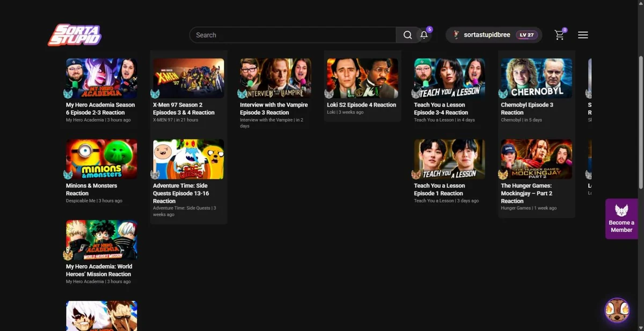
Task: Click the Teach You a Lesson Episode 1 thumbnail
Action: [449, 159]
